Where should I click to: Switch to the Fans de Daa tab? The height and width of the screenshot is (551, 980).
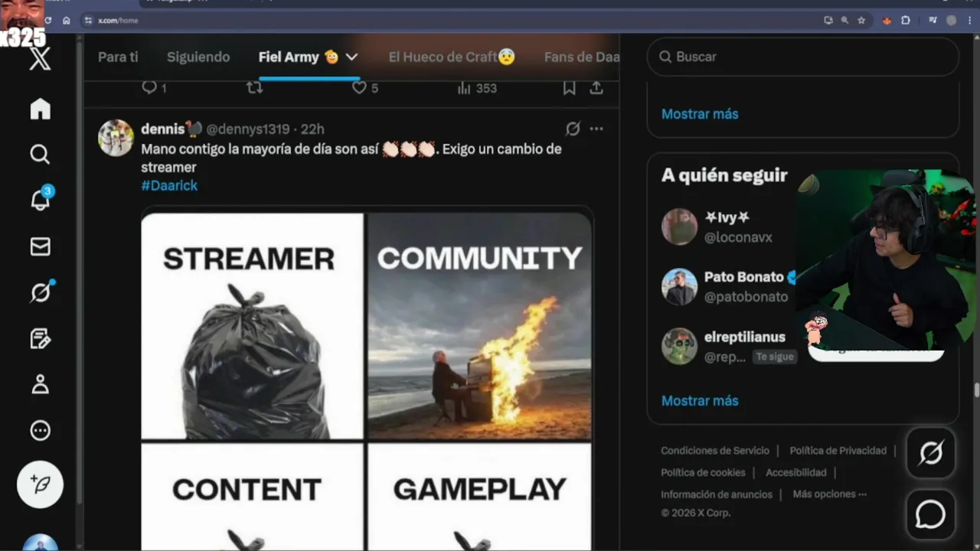coord(582,57)
